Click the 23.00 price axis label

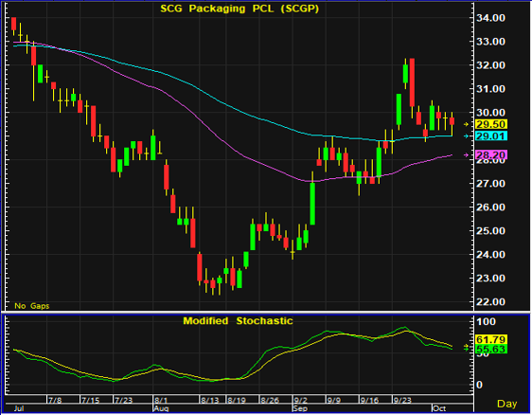click(490, 279)
